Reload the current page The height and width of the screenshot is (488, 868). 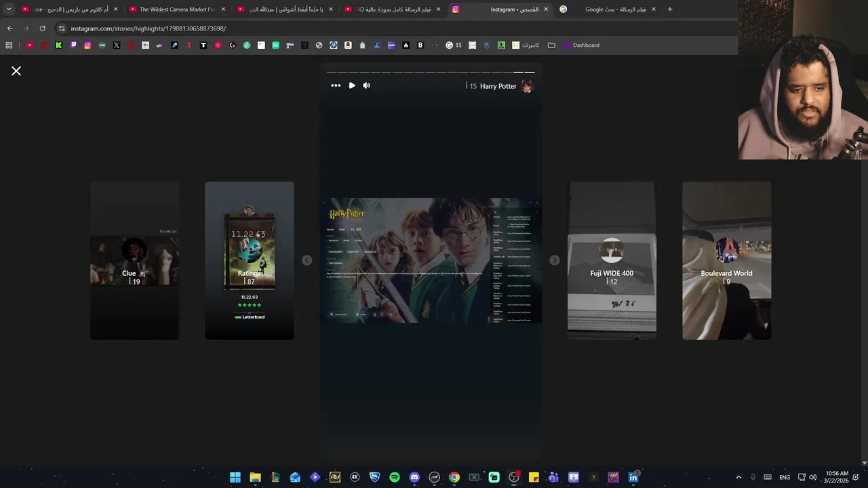[x=42, y=28]
